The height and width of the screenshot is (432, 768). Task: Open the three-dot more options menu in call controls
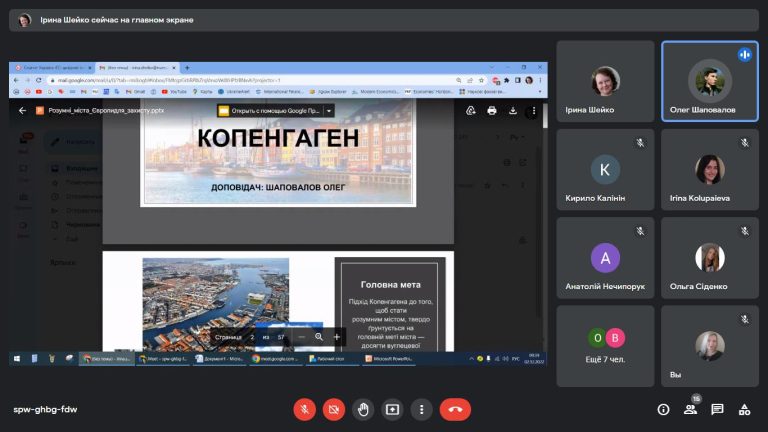tap(422, 409)
